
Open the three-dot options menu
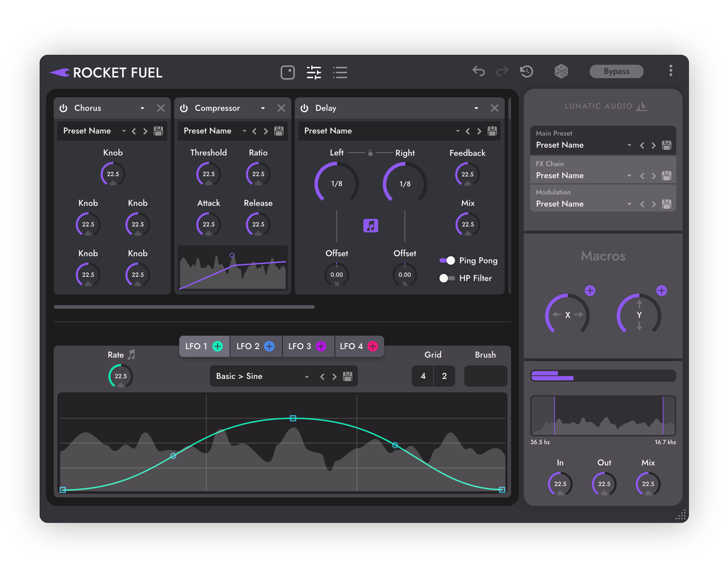670,71
